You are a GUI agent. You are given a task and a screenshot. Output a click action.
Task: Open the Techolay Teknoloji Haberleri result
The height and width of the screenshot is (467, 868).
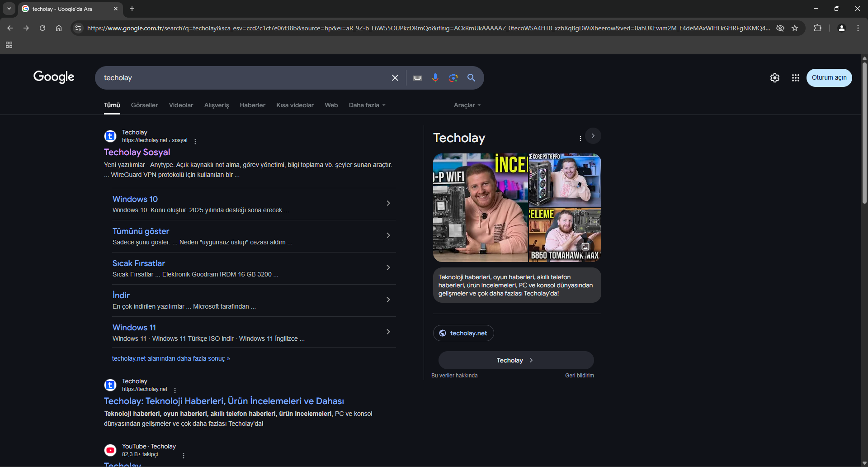click(224, 401)
